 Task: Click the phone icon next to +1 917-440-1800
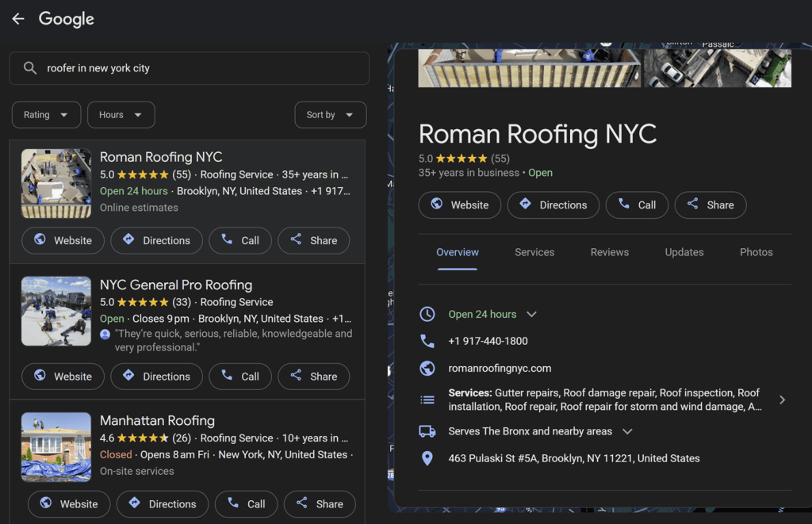(427, 341)
